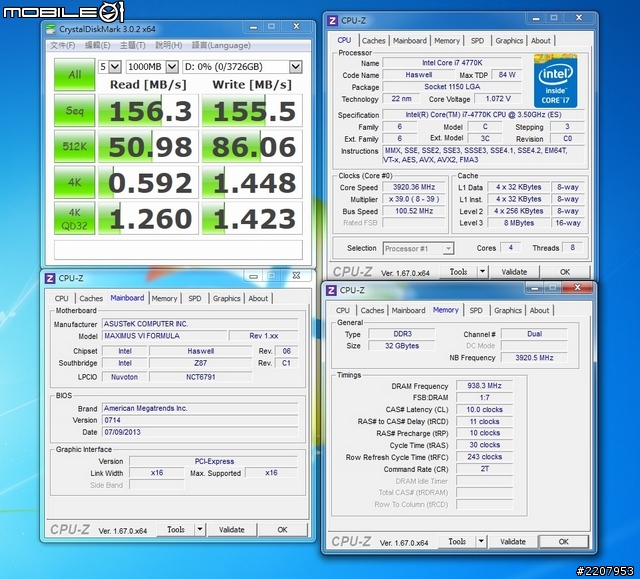Screen dimensions: 640x579
Task: Switch to Caches tab in CPU window
Action: [x=373, y=41]
